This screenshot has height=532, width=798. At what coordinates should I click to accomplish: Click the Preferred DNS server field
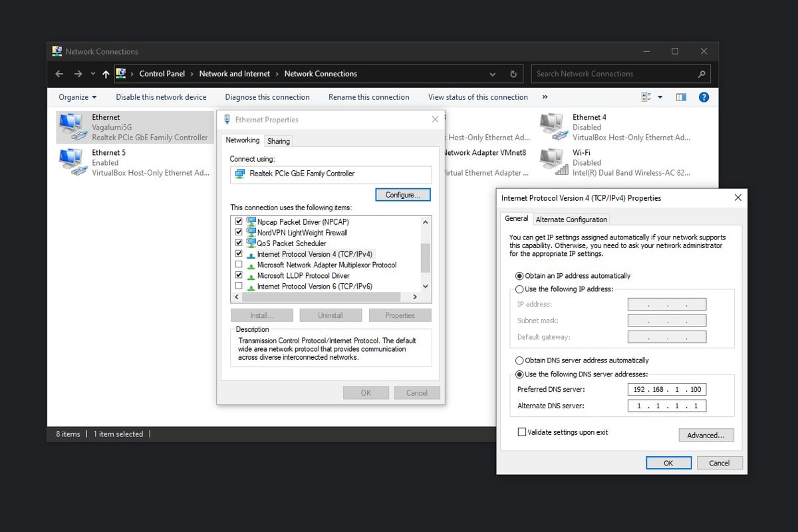pos(666,390)
